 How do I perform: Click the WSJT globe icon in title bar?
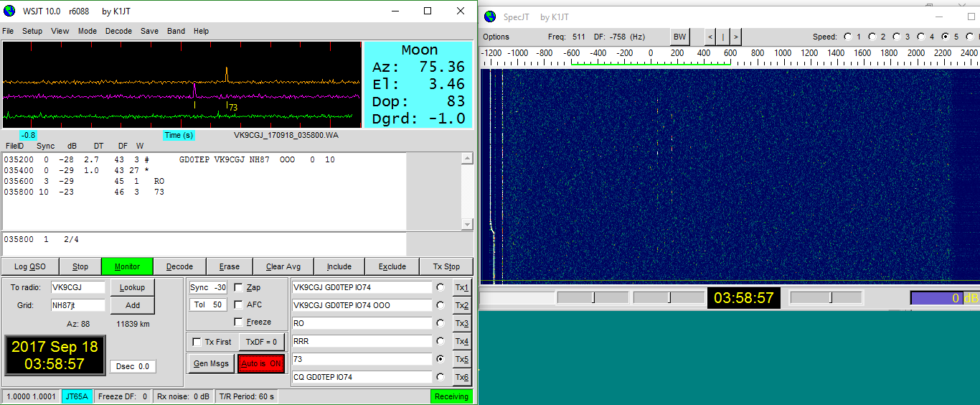tap(10, 11)
